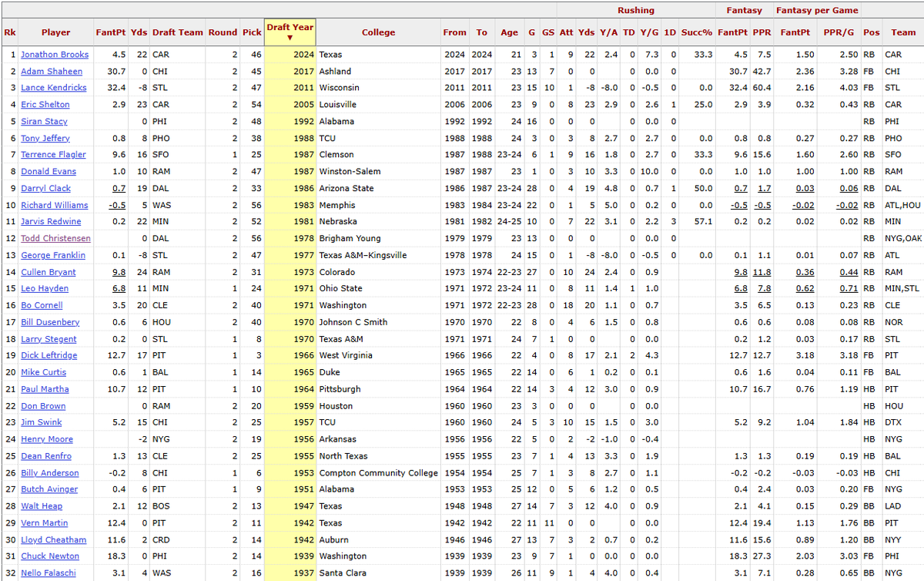Select Siran Stacy link

tap(44, 122)
